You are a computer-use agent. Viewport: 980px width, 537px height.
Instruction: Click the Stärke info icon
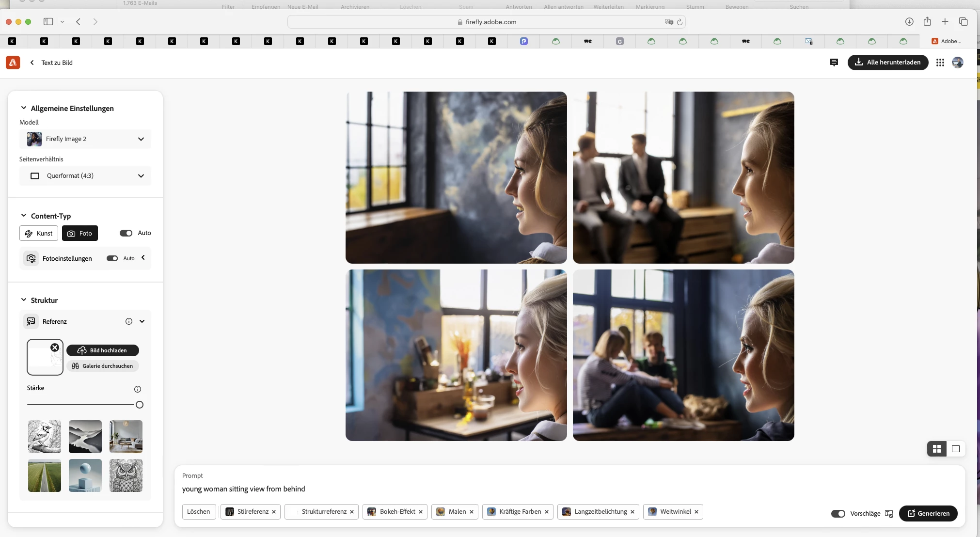(138, 389)
